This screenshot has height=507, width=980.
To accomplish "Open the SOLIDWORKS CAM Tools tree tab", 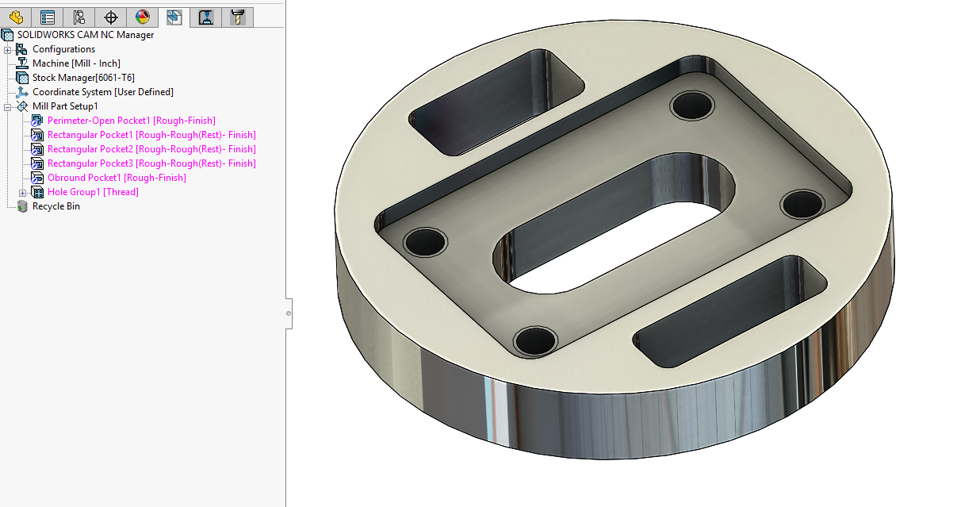I will 237,17.
